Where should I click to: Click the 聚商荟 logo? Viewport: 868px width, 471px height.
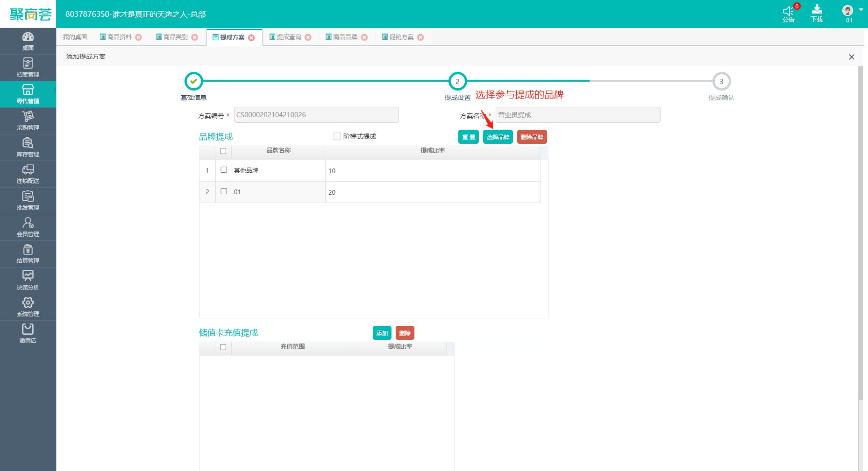pyautogui.click(x=30, y=14)
